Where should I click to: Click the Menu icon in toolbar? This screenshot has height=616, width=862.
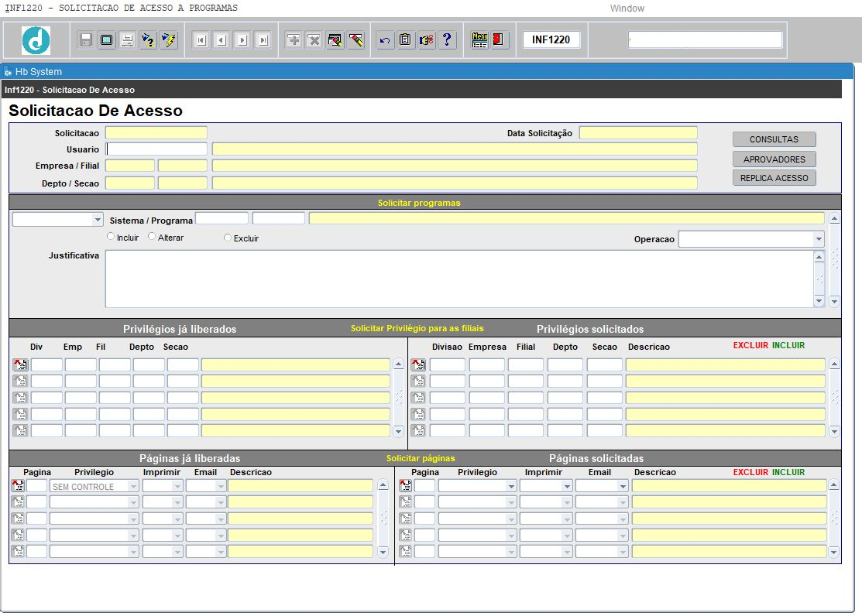[480, 39]
